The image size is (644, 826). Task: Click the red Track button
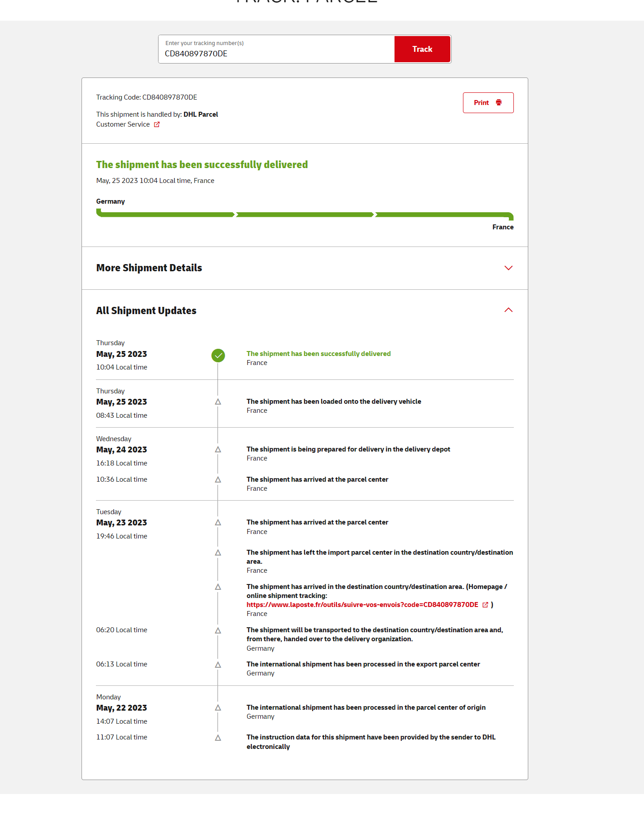pyautogui.click(x=422, y=49)
